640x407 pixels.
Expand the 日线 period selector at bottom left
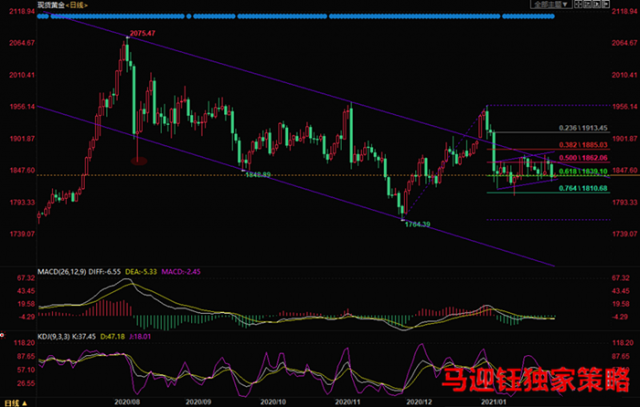pyautogui.click(x=16, y=403)
